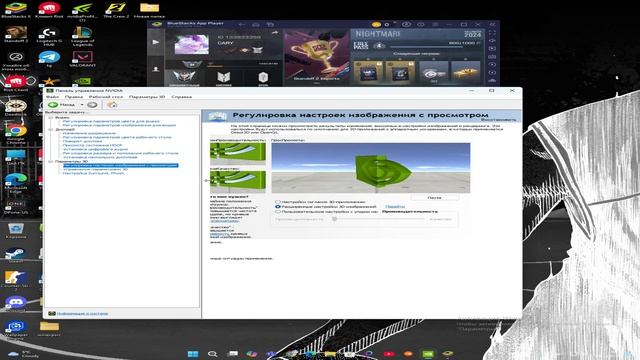Collapse the 3D Settings tree group
The height and width of the screenshot is (360, 640).
click(x=51, y=162)
